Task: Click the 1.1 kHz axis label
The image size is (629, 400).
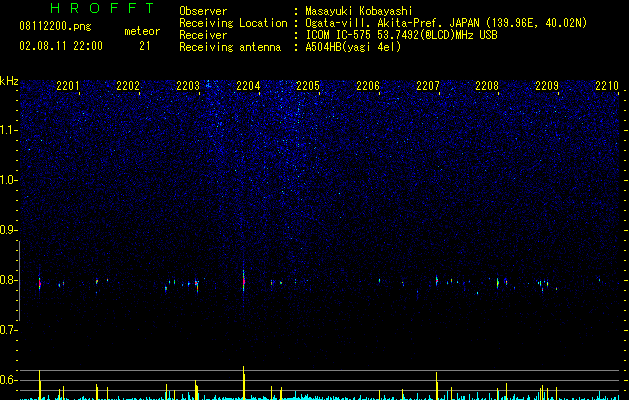Action: 8,130
